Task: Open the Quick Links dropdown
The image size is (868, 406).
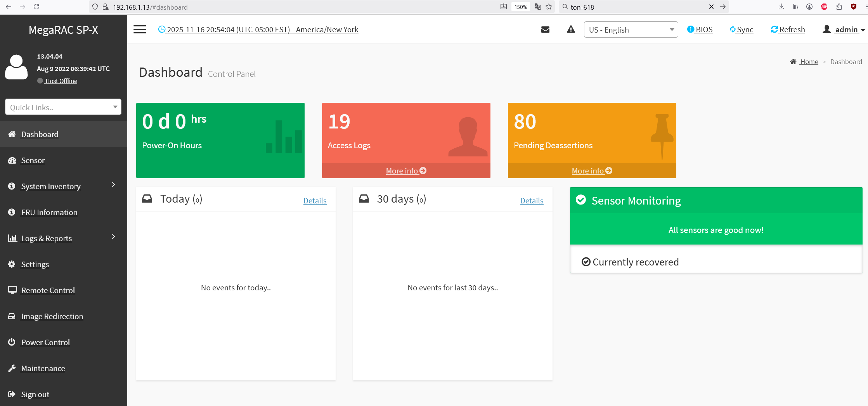Action: pos(63,107)
